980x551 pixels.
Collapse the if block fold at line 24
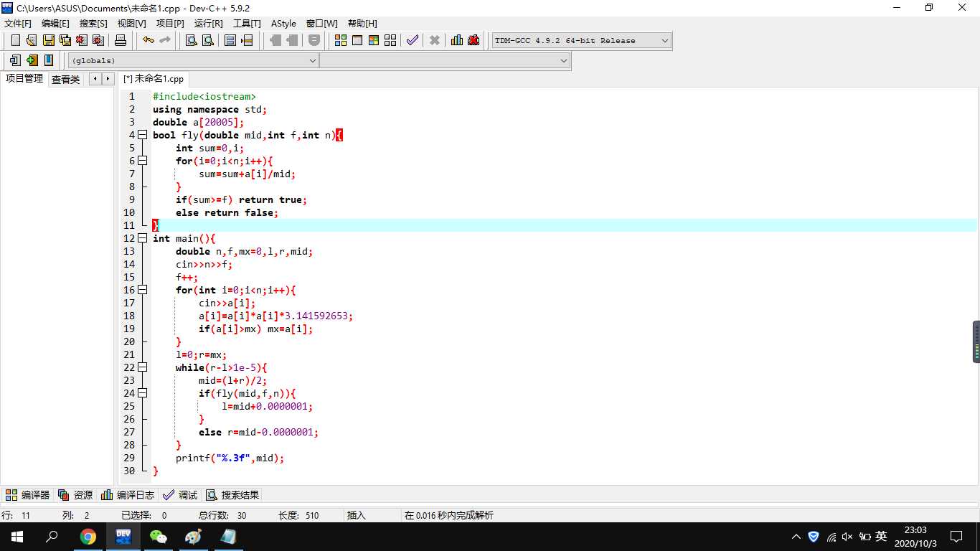[142, 393]
